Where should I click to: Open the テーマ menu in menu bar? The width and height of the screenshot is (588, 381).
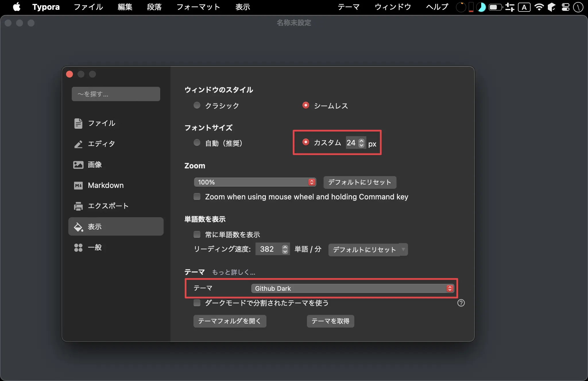(x=349, y=7)
